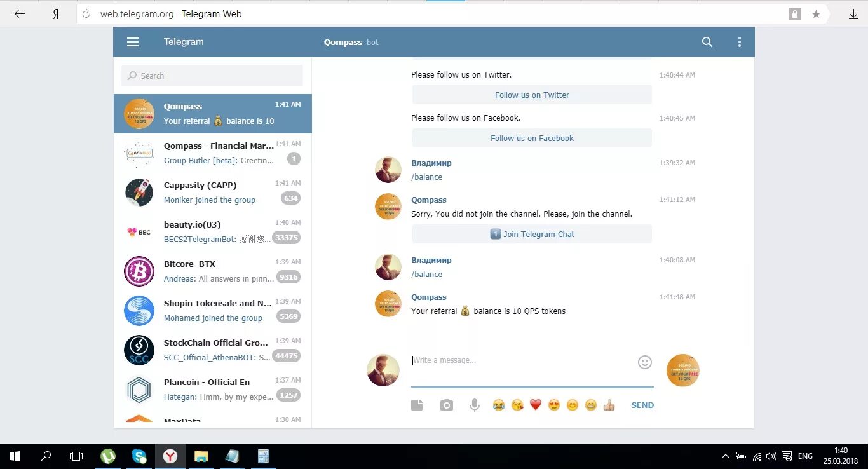Click your profile avatar left of the message box

point(383,370)
